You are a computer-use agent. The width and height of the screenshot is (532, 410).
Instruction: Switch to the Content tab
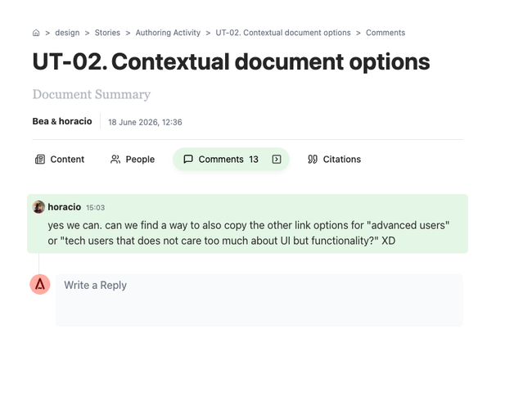click(x=60, y=159)
